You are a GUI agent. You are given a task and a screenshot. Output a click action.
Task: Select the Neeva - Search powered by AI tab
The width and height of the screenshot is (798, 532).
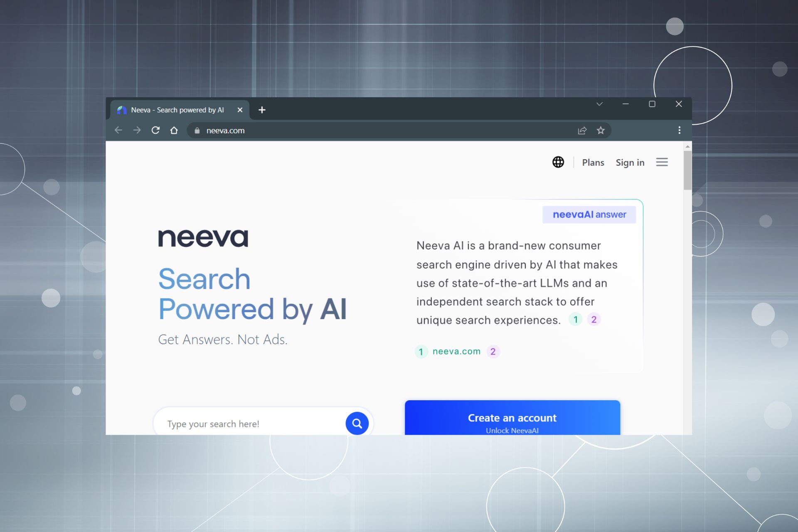pos(177,110)
